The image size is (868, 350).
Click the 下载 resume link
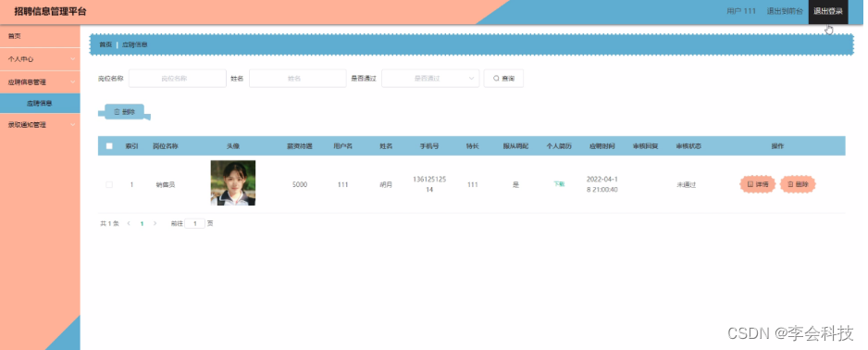(x=559, y=184)
